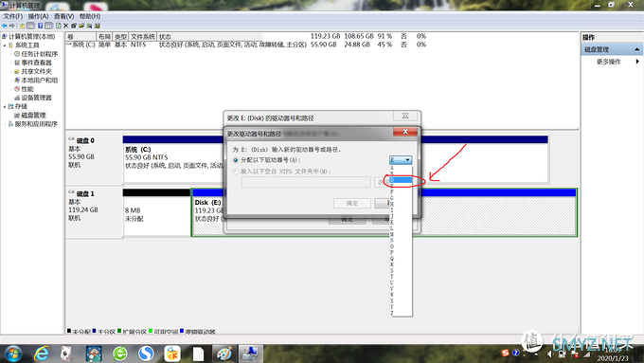644x363 pixels.
Task: Open the Paint palette taskbar icon
Action: (x=224, y=354)
